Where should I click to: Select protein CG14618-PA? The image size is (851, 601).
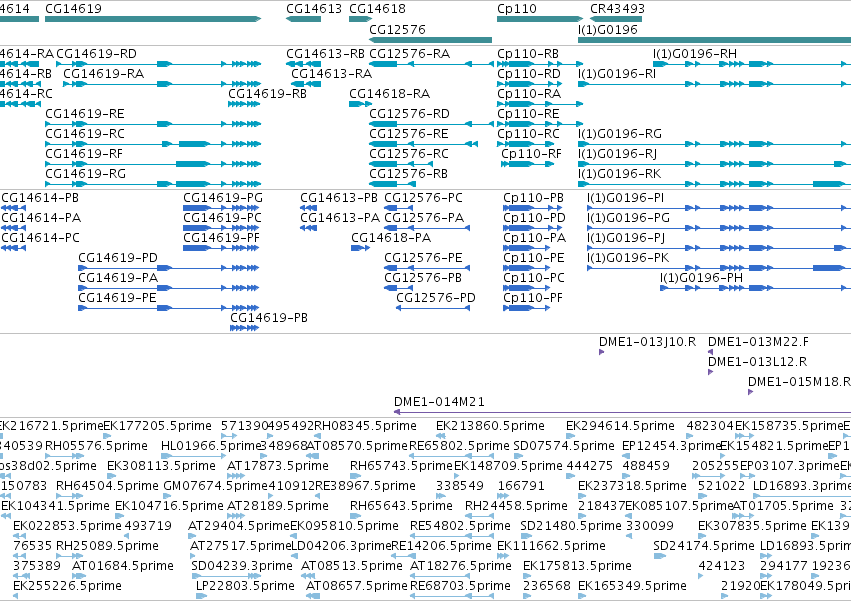coord(391,238)
